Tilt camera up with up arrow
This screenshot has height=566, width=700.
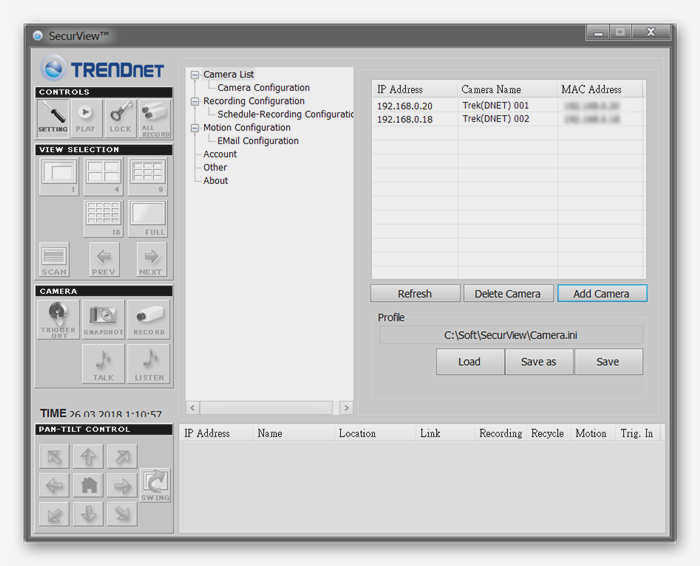tap(88, 456)
